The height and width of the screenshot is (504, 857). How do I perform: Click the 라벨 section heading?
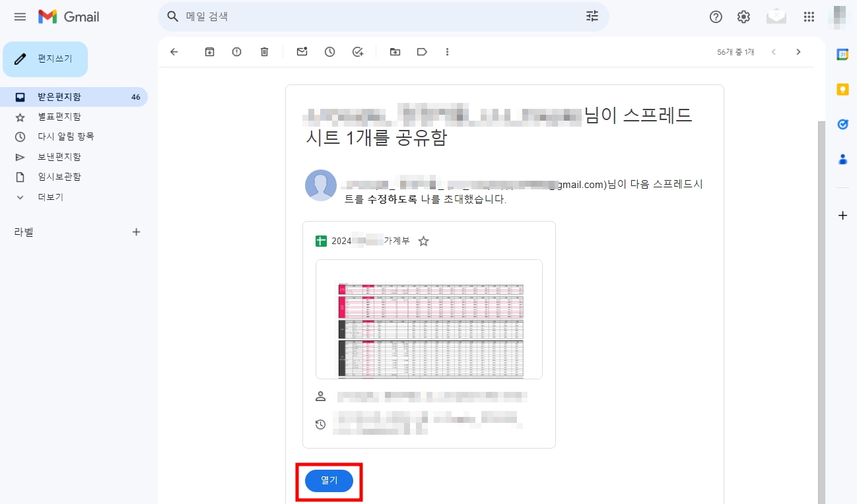pos(24,232)
